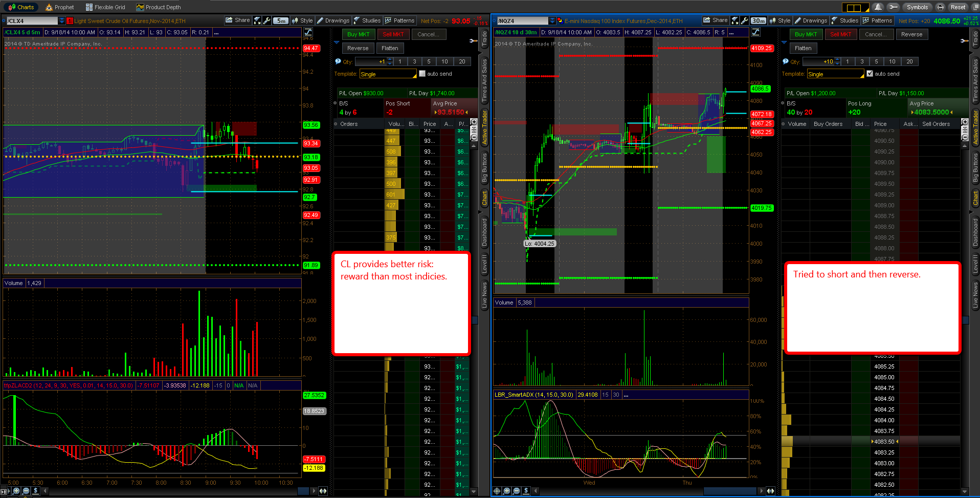Screen dimensions: 980x498
Task: Open the NQ order Template dropdown
Action: pos(836,74)
